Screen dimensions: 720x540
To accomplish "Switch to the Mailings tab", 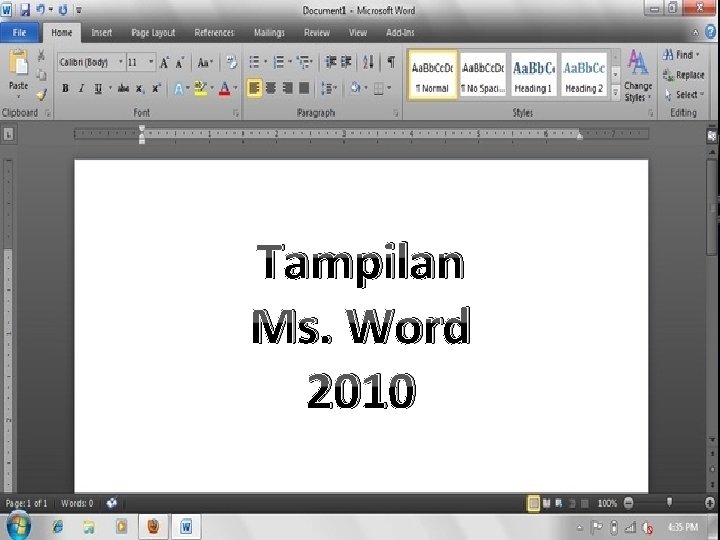I will (x=269, y=33).
